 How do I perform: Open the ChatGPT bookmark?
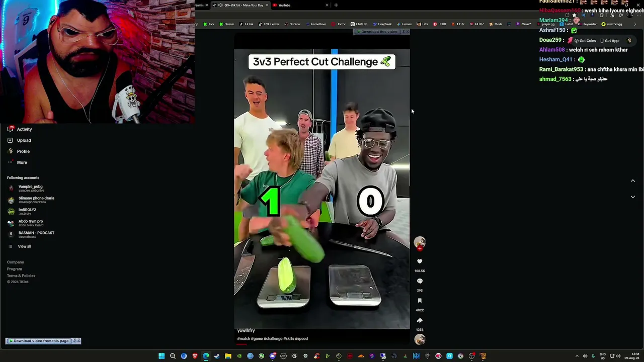tap(359, 24)
